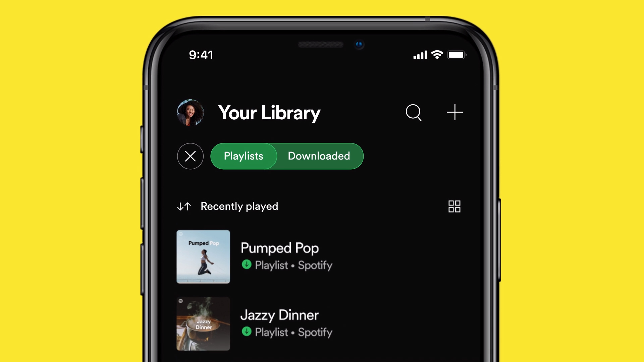
Task: Tap the user profile avatar icon
Action: tap(190, 112)
